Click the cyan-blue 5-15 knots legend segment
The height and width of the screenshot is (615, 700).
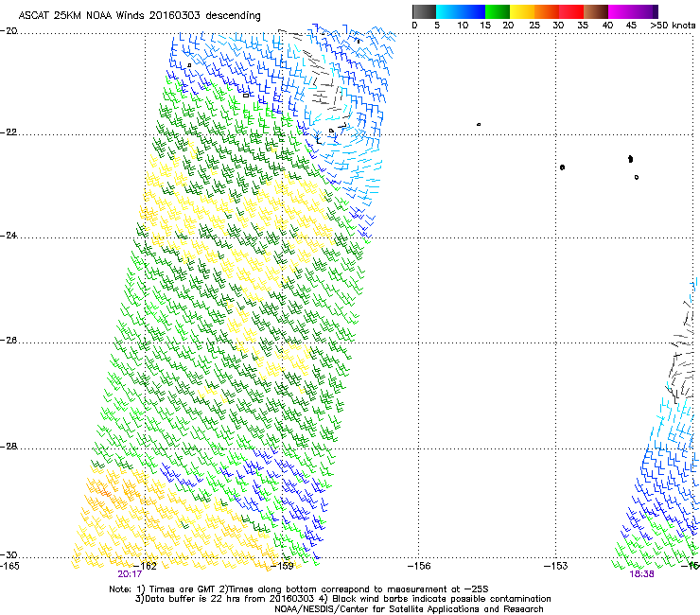pos(461,11)
